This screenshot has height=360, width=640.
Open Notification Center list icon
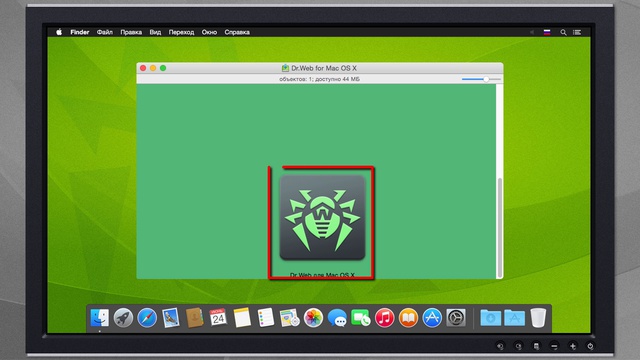tap(577, 32)
